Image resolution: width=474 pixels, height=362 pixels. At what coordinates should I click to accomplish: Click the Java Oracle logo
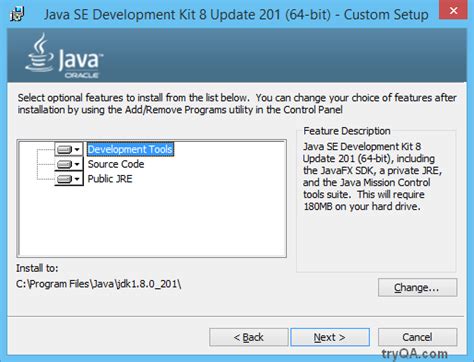pyautogui.click(x=64, y=56)
